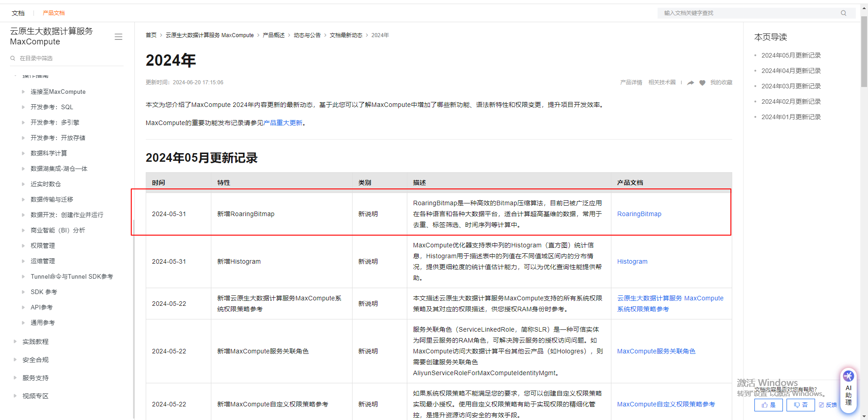Click the sidebar tree scrollbar

pos(134,319)
